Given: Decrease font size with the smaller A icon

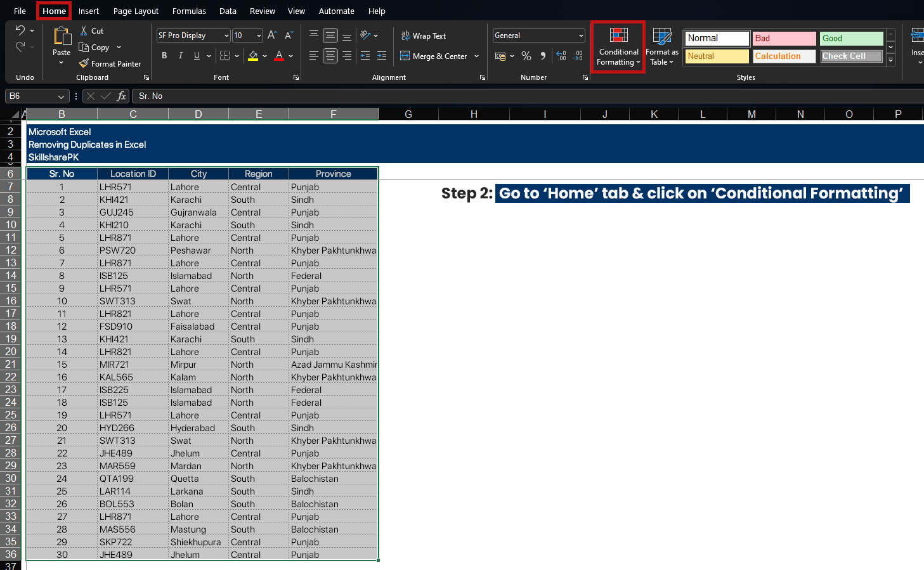Looking at the screenshot, I should 289,36.
